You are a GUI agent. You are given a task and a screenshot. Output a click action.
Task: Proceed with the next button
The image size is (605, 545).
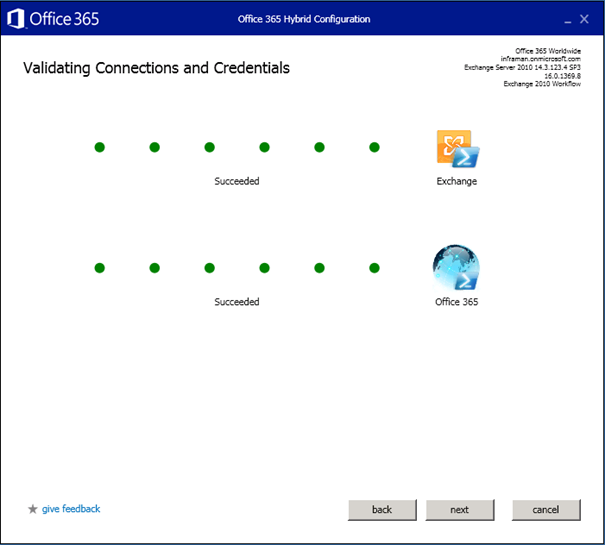pos(459,510)
